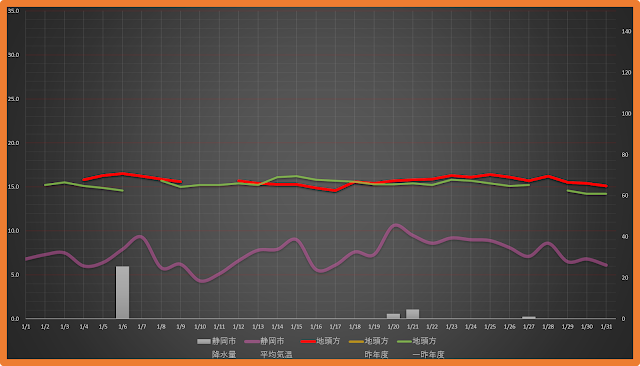Click the green 地頭方 一昨年度 legend color key

[x=404, y=341]
